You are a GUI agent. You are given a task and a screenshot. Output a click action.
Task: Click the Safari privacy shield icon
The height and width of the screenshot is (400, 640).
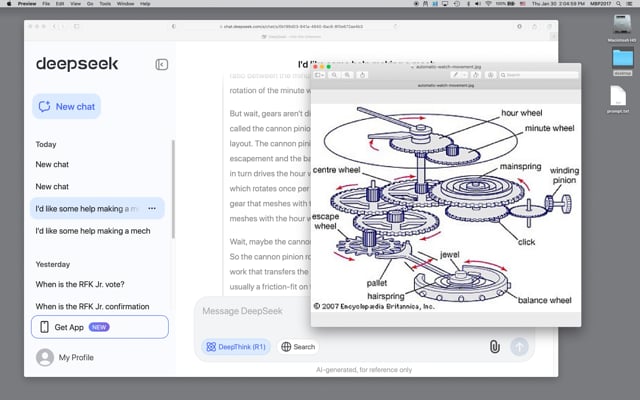pos(174,27)
